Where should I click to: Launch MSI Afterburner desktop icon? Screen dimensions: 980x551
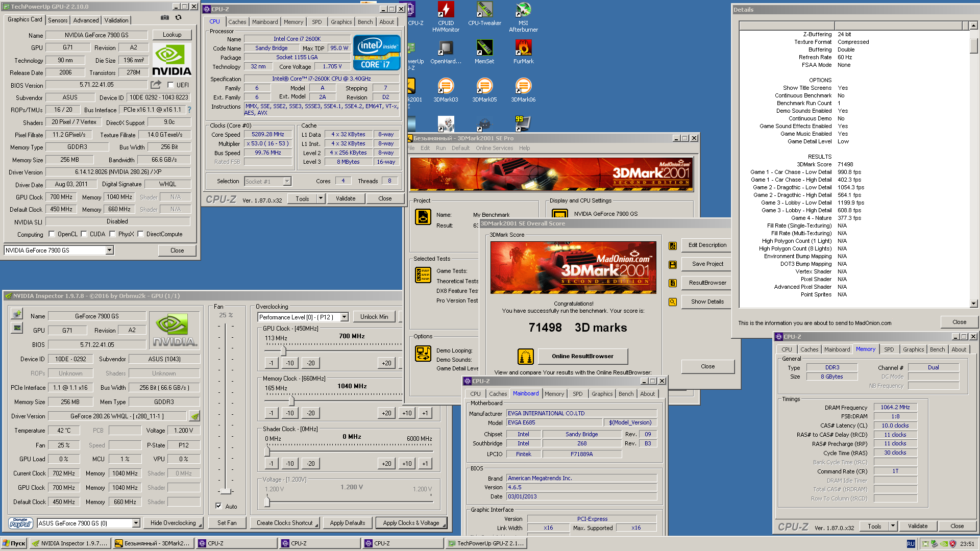[x=523, y=16]
